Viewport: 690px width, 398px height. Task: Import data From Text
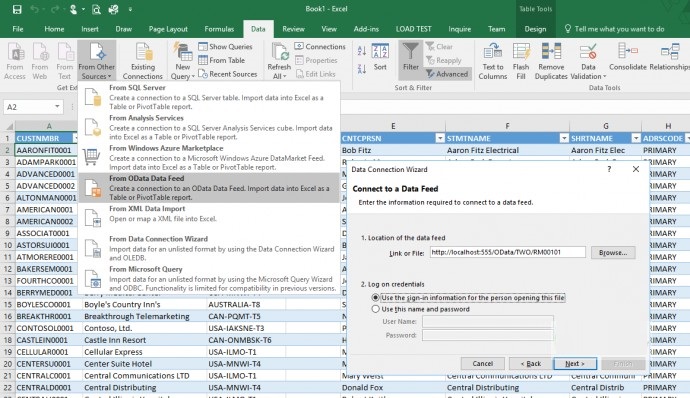tap(64, 61)
